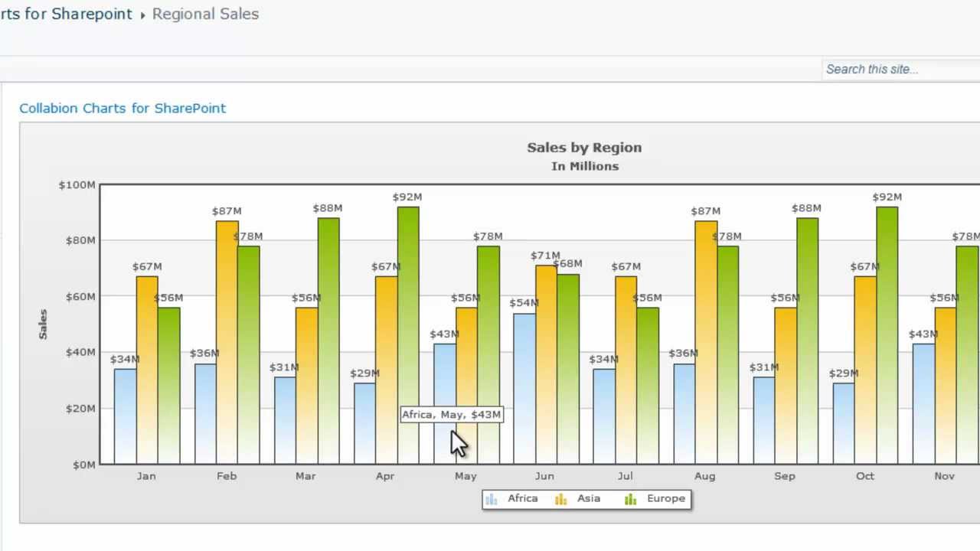980x551 pixels.
Task: Click the Jul x-axis label
Action: pos(625,476)
